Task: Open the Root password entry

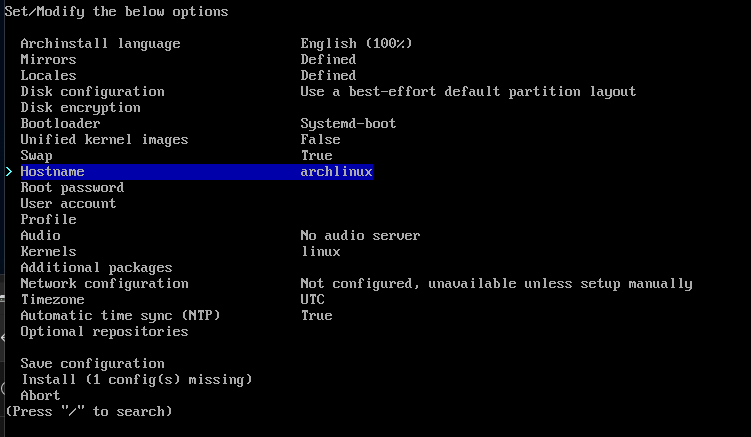Action: pyautogui.click(x=72, y=188)
